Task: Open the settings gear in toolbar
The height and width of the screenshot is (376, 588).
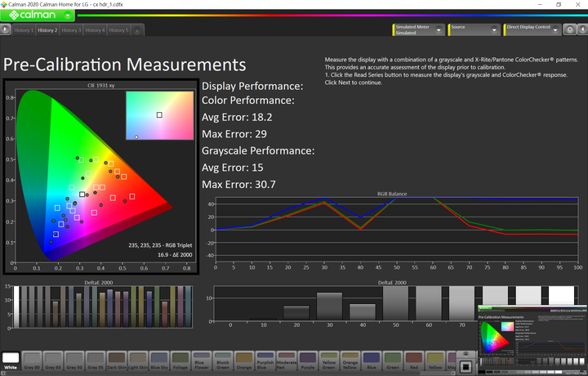Action: [570, 29]
